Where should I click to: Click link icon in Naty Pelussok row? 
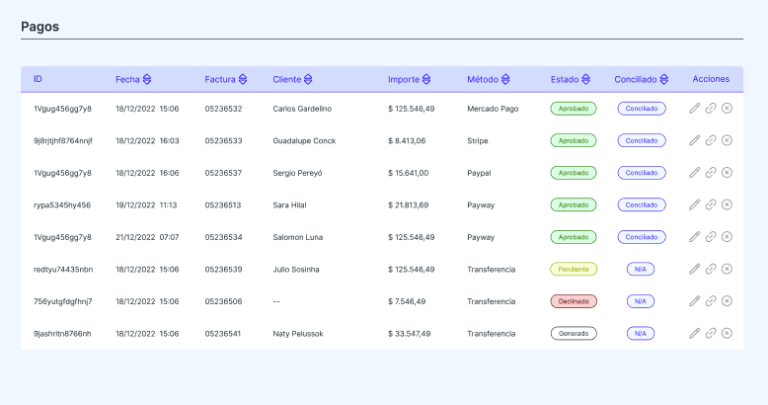[711, 334]
